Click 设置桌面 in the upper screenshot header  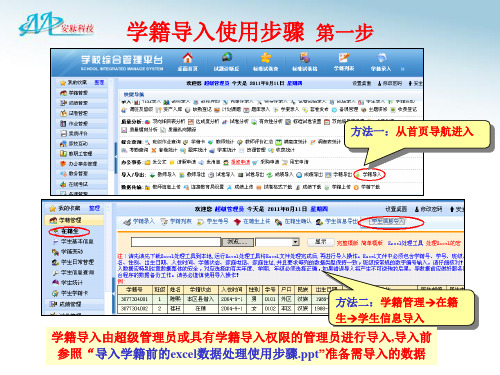(x=362, y=83)
